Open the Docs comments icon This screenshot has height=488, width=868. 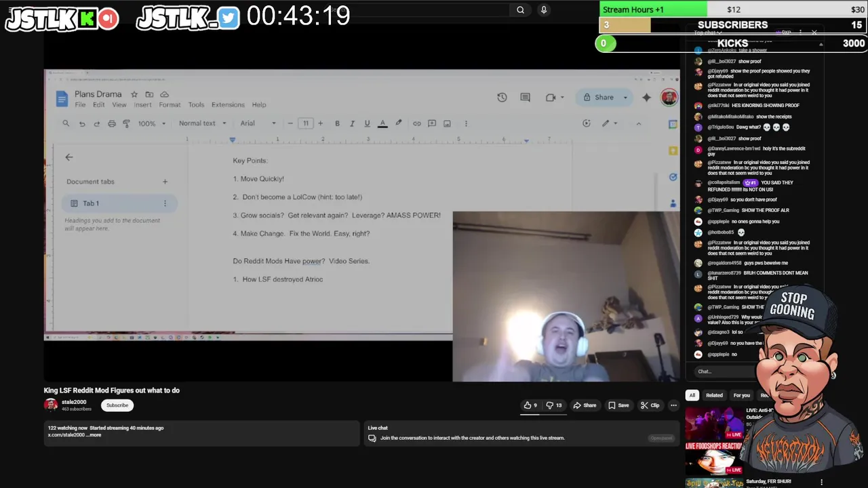525,97
